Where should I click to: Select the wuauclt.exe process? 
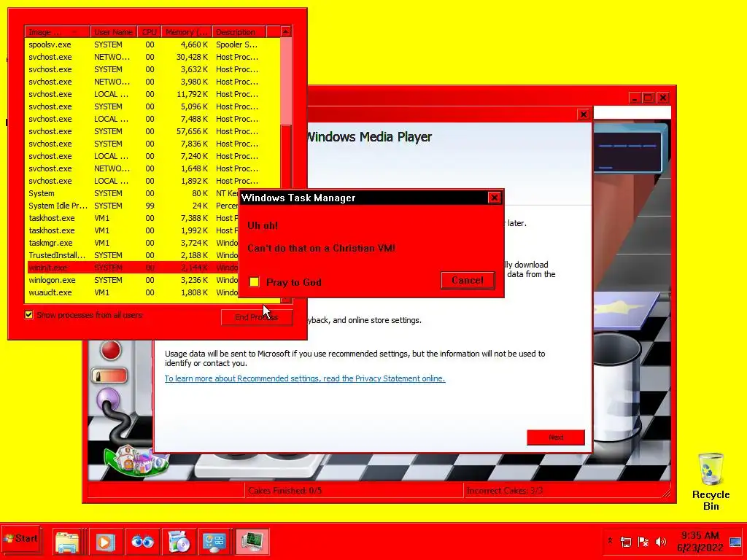point(133,292)
